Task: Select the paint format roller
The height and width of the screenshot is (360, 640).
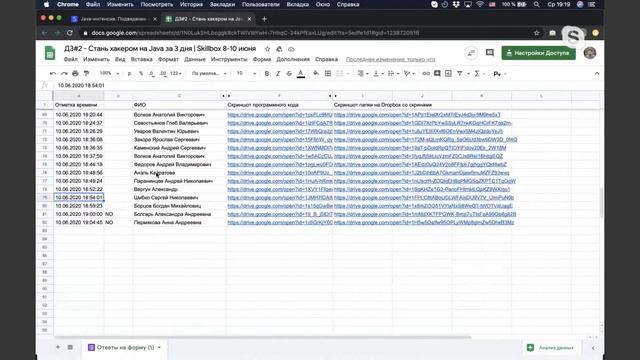Action: [86, 73]
